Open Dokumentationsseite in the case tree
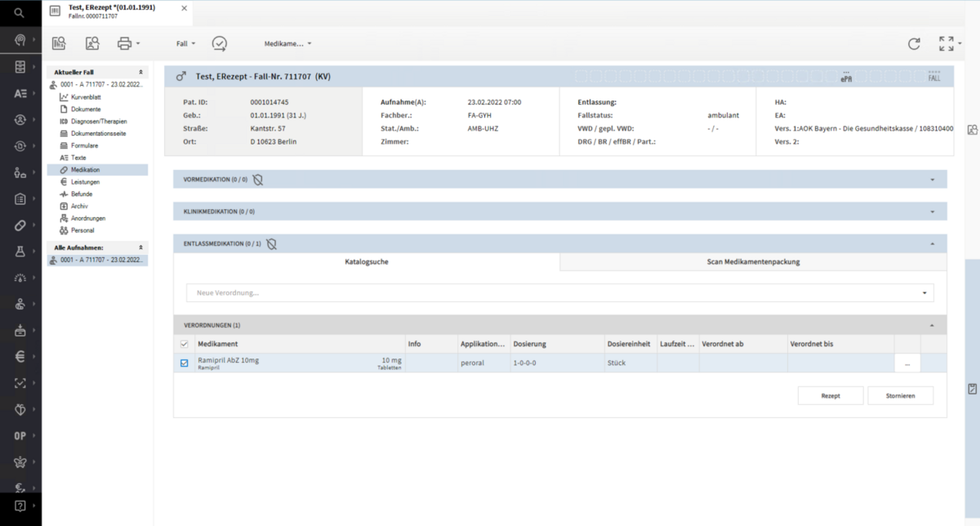This screenshot has width=980, height=526. [x=98, y=133]
